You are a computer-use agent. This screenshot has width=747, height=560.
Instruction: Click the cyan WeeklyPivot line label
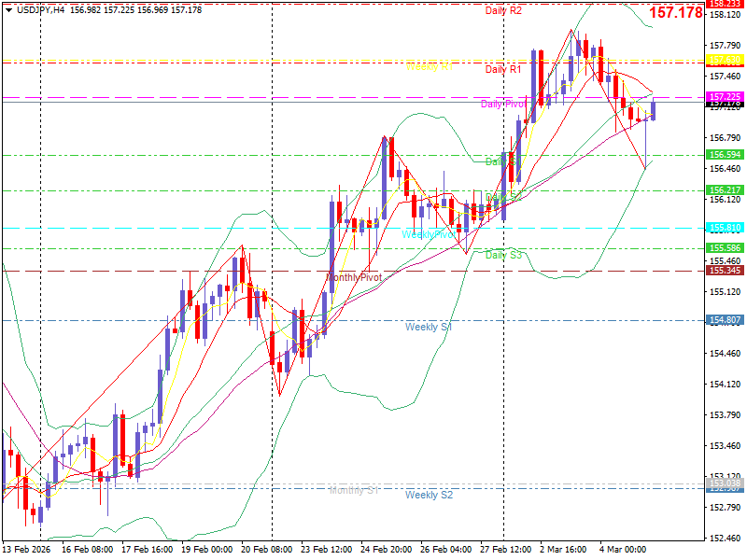pos(429,234)
